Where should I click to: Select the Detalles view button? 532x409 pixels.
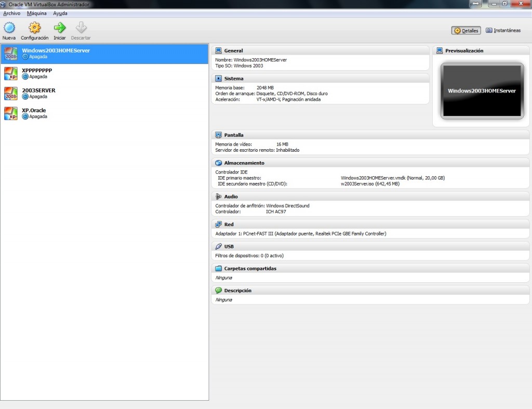(465, 30)
